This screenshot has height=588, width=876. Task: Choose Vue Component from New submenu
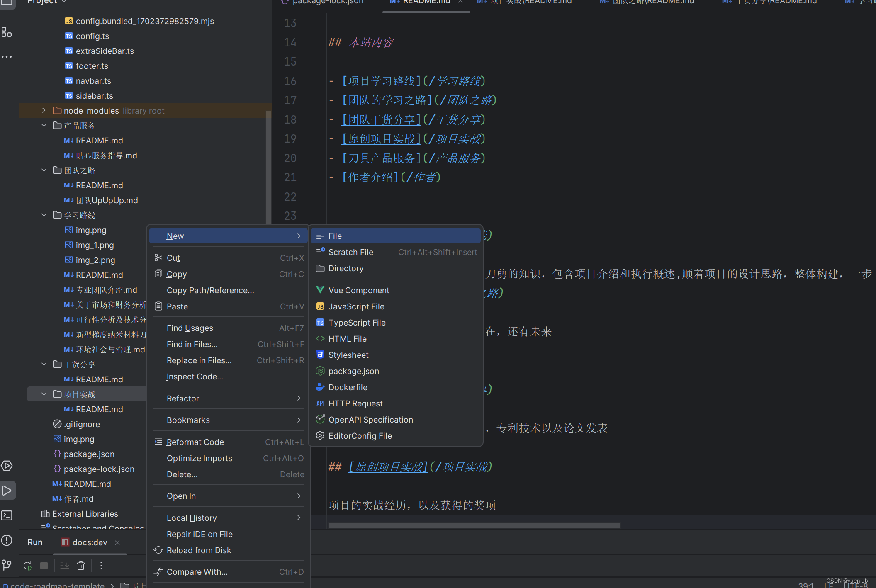(x=358, y=290)
